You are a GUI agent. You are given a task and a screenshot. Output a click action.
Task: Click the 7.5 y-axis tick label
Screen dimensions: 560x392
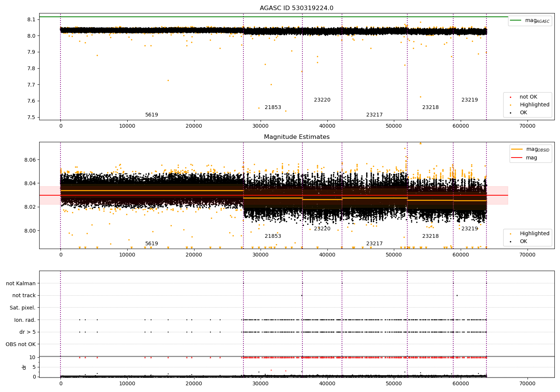(31, 117)
